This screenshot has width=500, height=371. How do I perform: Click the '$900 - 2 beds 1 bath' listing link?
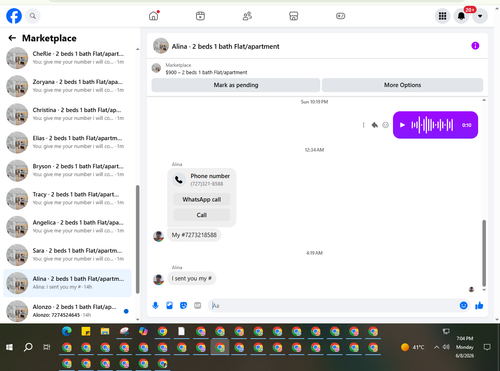(x=206, y=72)
